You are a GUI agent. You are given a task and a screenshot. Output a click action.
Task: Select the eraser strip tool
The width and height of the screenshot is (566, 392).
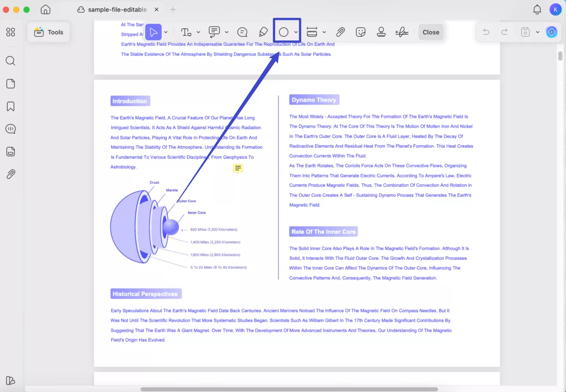point(312,32)
